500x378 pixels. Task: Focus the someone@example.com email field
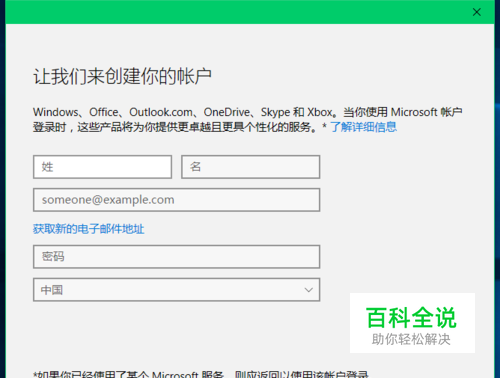pyautogui.click(x=177, y=200)
